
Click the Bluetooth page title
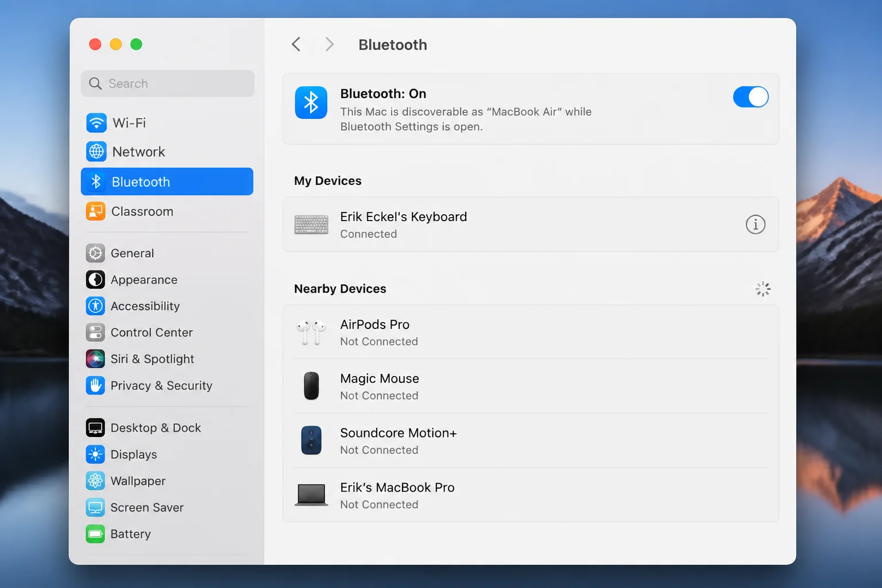[x=393, y=45]
